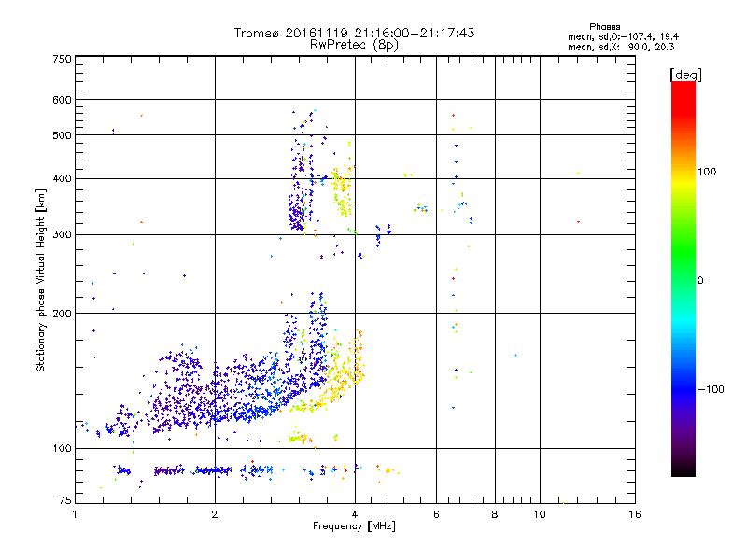The image size is (747, 560).
Task: Click y-axis tick label "600"
Action: [62, 100]
